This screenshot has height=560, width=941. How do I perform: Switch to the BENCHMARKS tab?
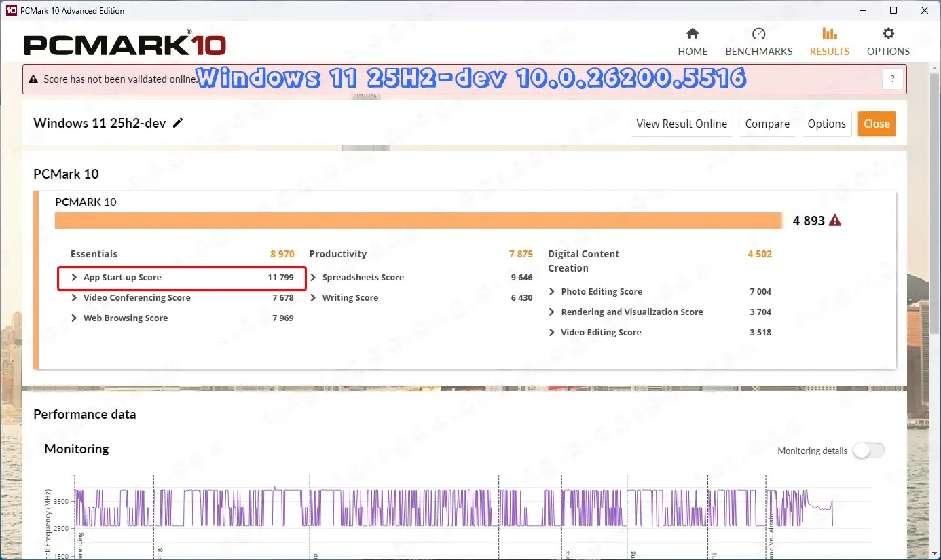[758, 42]
